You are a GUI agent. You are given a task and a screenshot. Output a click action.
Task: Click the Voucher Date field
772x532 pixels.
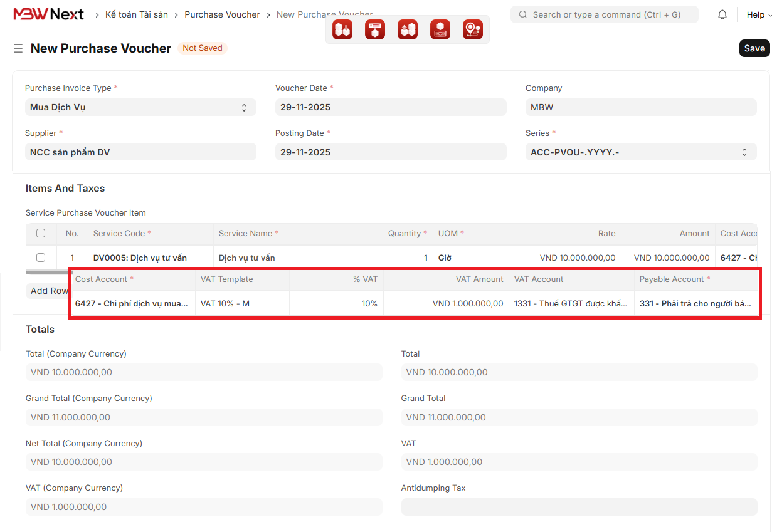tap(390, 107)
